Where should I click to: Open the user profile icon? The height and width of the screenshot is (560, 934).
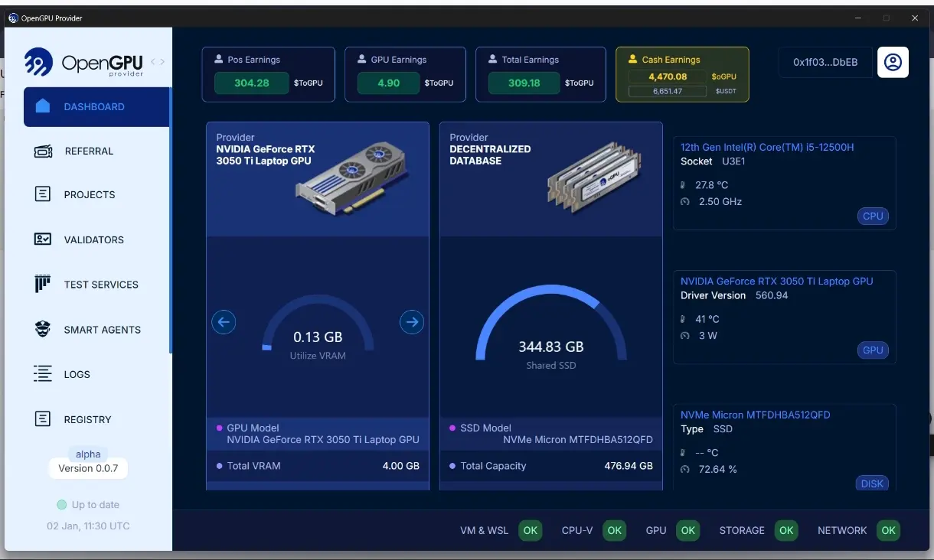[x=893, y=62]
